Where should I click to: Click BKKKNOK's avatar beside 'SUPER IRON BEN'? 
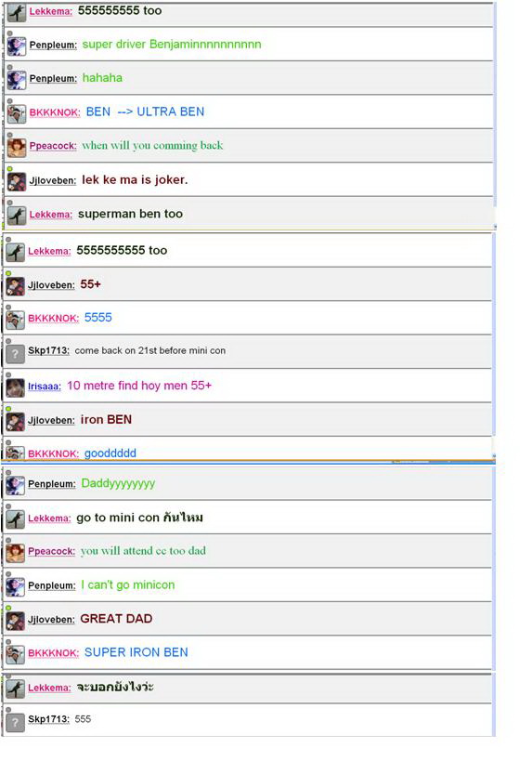tap(15, 655)
